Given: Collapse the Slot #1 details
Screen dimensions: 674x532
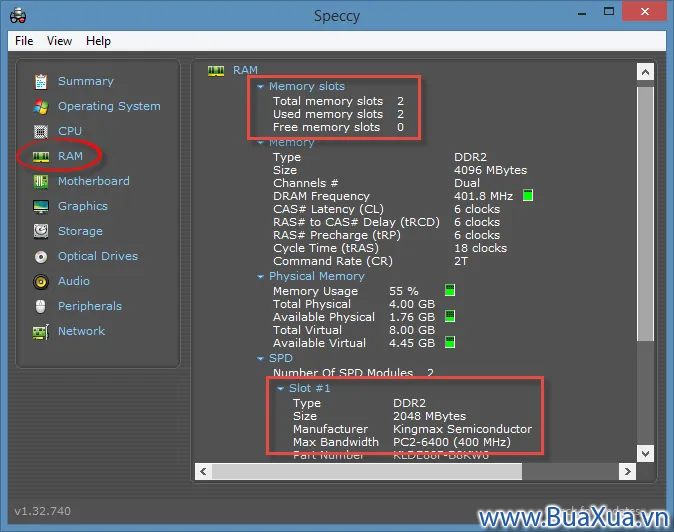Looking at the screenshot, I should click(x=281, y=389).
